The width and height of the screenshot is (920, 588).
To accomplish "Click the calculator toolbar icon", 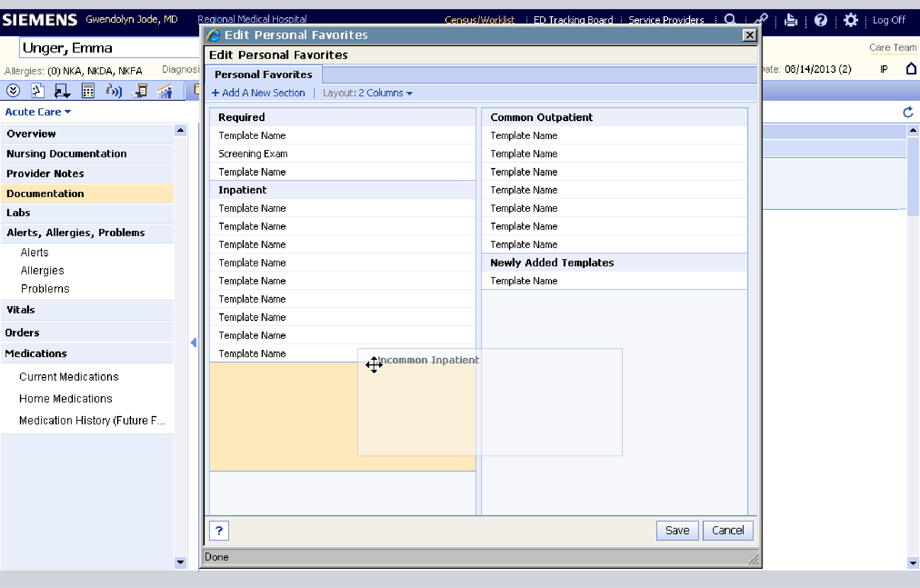I will coord(88,91).
